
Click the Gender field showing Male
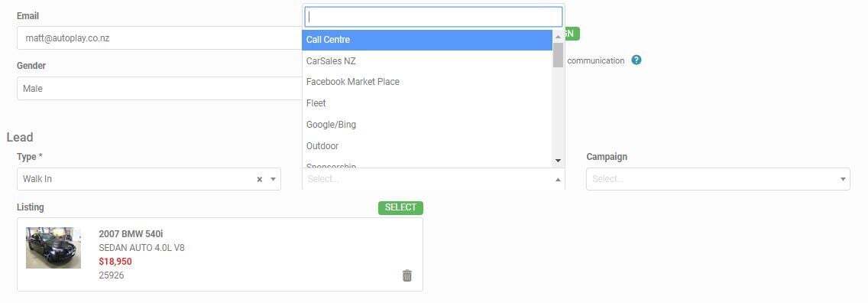point(160,89)
